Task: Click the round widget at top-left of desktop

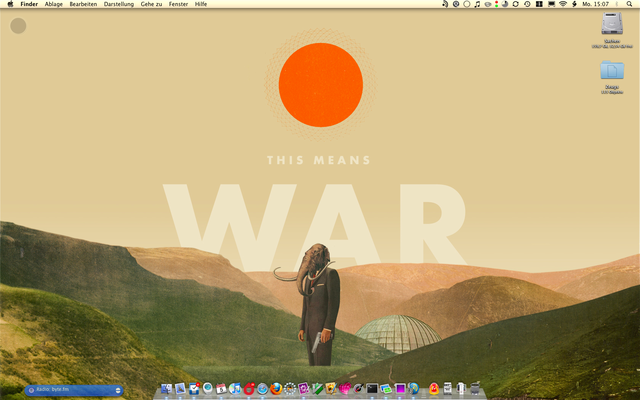Action: 18,26
